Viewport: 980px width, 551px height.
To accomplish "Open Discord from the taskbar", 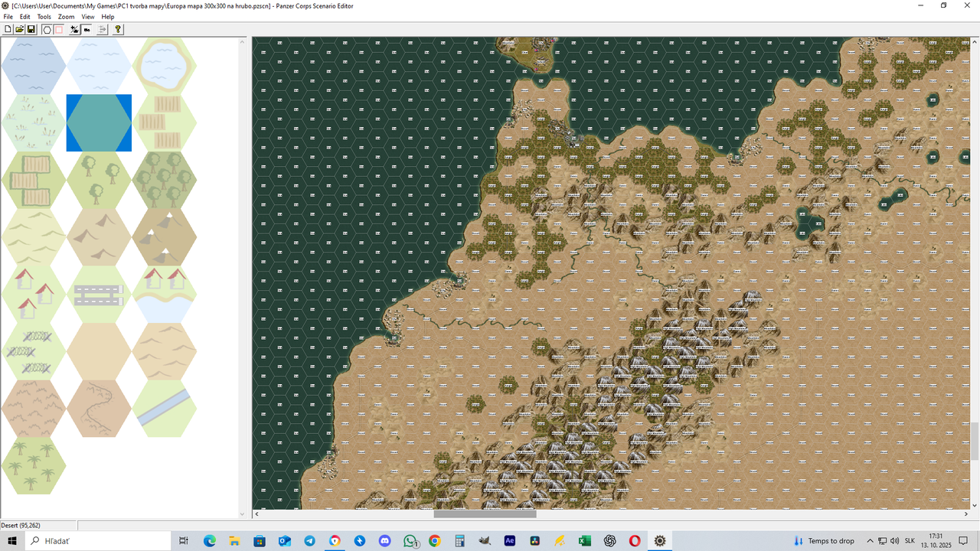I will click(x=384, y=540).
